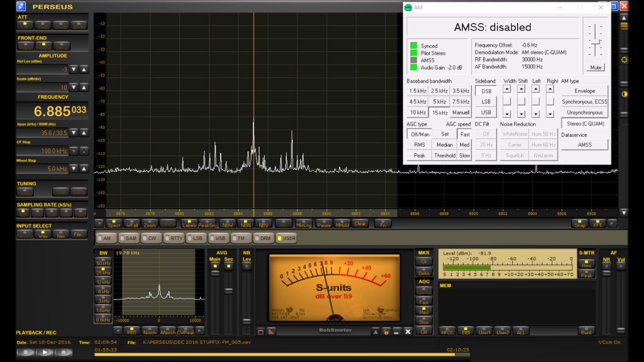Screen dimensions: 644x362
Task: Click Clear button in spectrum toolbar
Action: 360,224
